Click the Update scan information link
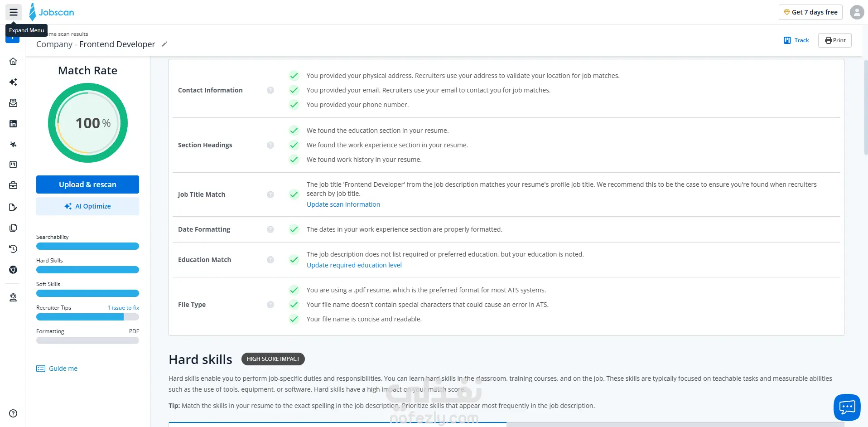This screenshot has width=868, height=427. [x=343, y=204]
